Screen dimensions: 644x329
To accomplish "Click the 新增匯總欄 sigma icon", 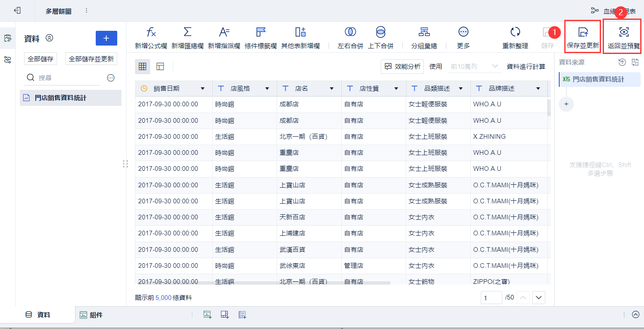I will (187, 32).
